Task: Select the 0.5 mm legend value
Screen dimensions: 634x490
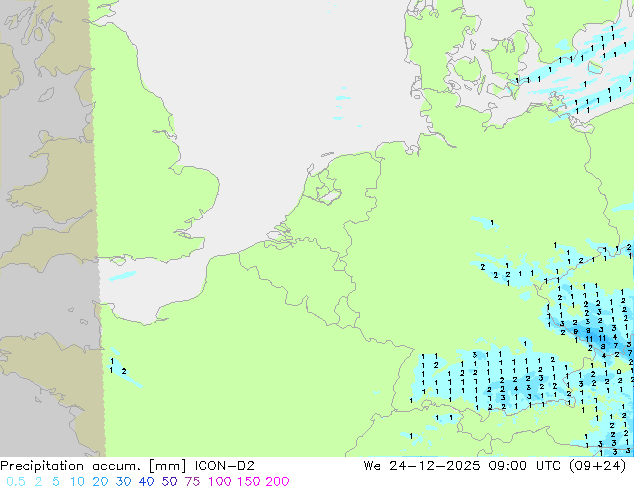Action: [16, 482]
